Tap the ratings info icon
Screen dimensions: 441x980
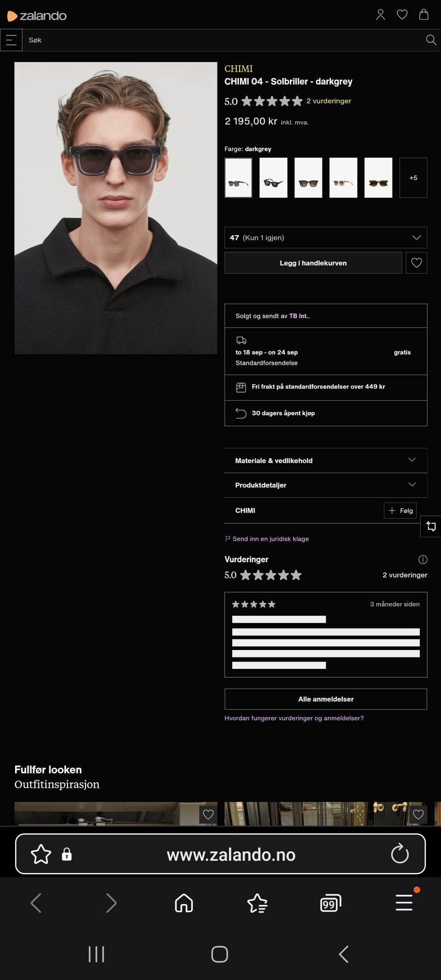click(423, 559)
